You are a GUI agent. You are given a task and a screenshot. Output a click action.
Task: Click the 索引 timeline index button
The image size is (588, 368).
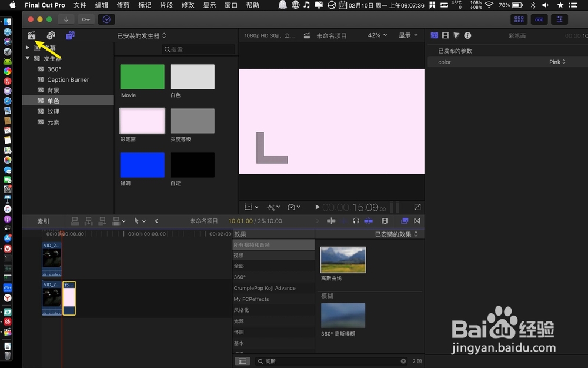pyautogui.click(x=43, y=221)
